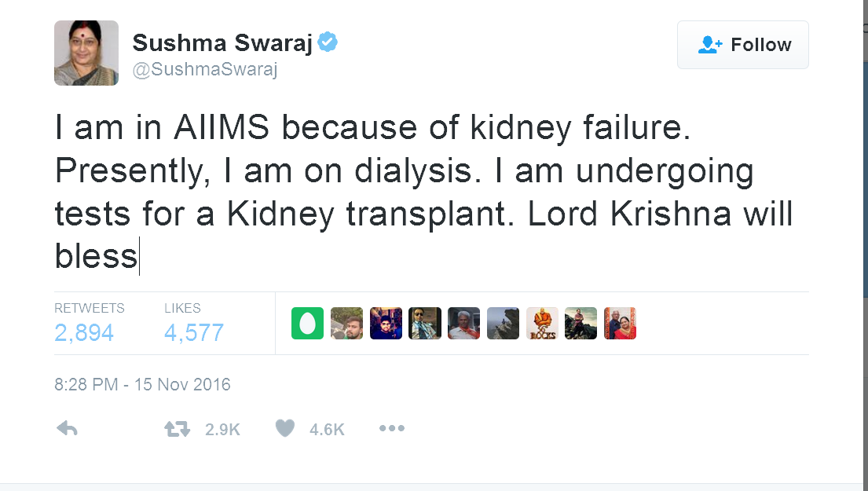Click the @SushmaSwaraj handle

pyautogui.click(x=205, y=69)
